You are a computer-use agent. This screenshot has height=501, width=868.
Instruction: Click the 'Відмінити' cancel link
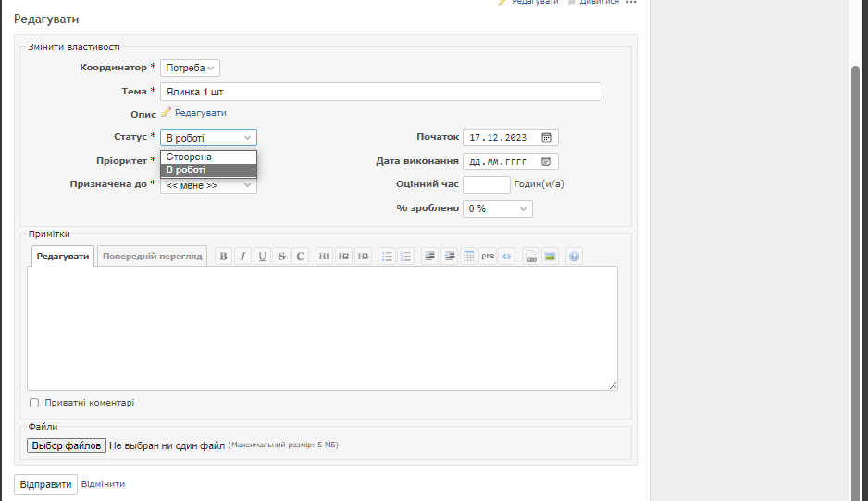pos(103,484)
